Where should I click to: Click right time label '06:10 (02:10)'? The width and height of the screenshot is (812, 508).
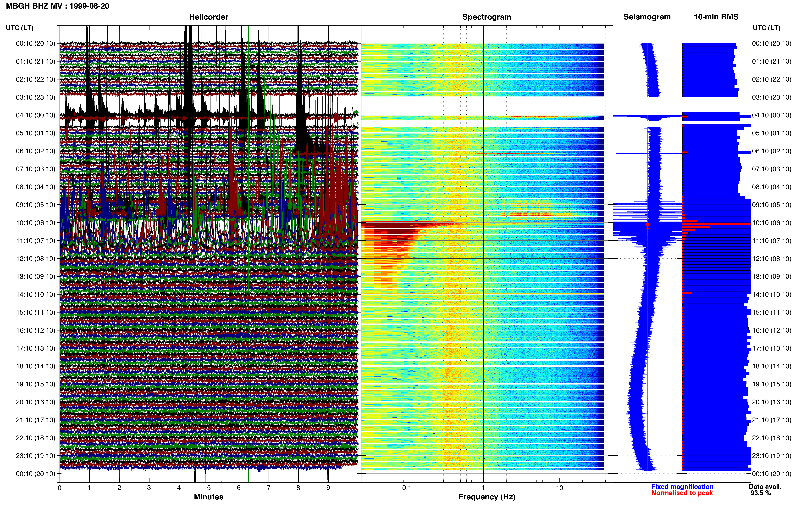[772, 151]
